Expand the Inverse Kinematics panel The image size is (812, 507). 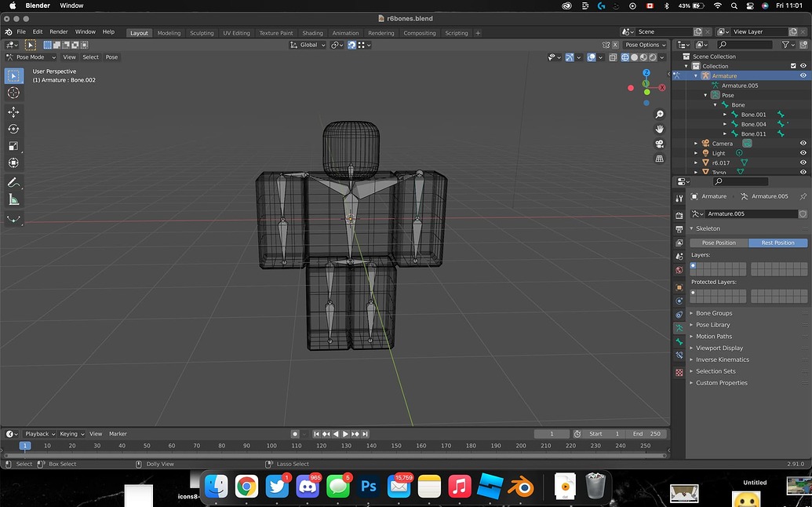pyautogui.click(x=723, y=359)
